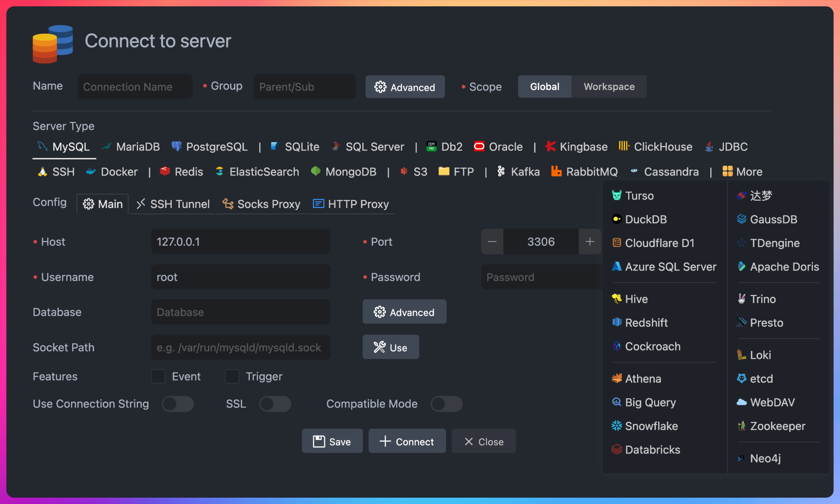Choose the Kafka server type icon
The width and height of the screenshot is (840, 504).
(501, 171)
